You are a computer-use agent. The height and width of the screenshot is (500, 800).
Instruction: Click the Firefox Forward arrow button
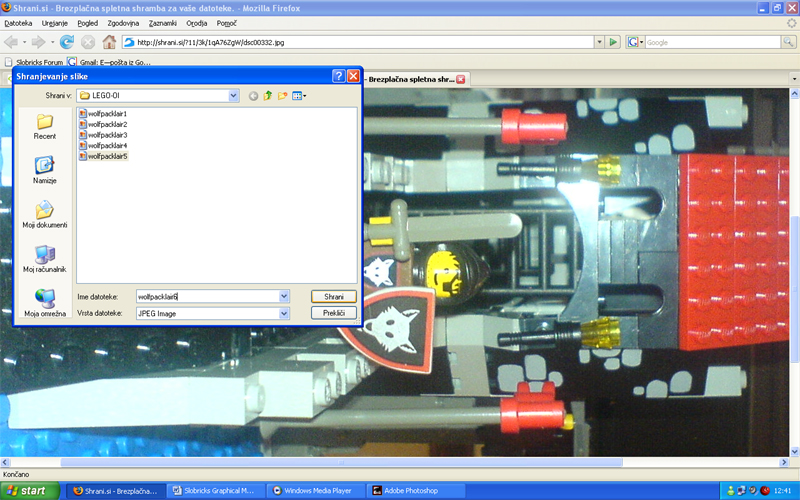point(38,42)
